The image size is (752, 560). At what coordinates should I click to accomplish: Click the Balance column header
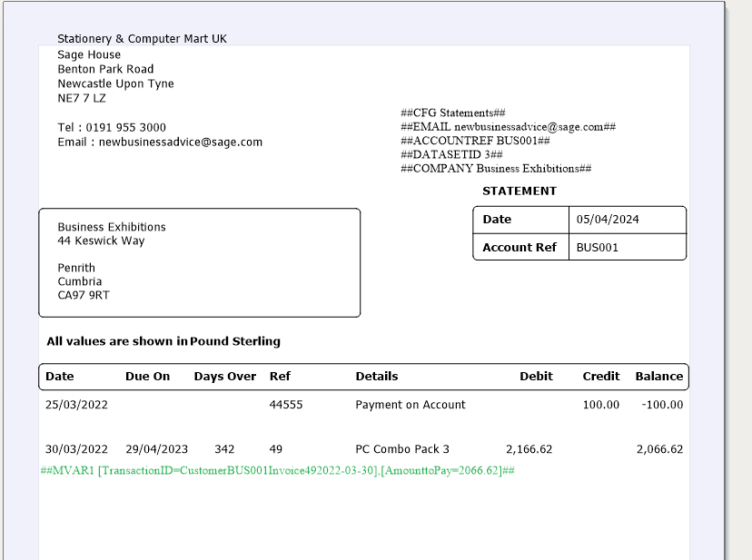pyautogui.click(x=659, y=377)
